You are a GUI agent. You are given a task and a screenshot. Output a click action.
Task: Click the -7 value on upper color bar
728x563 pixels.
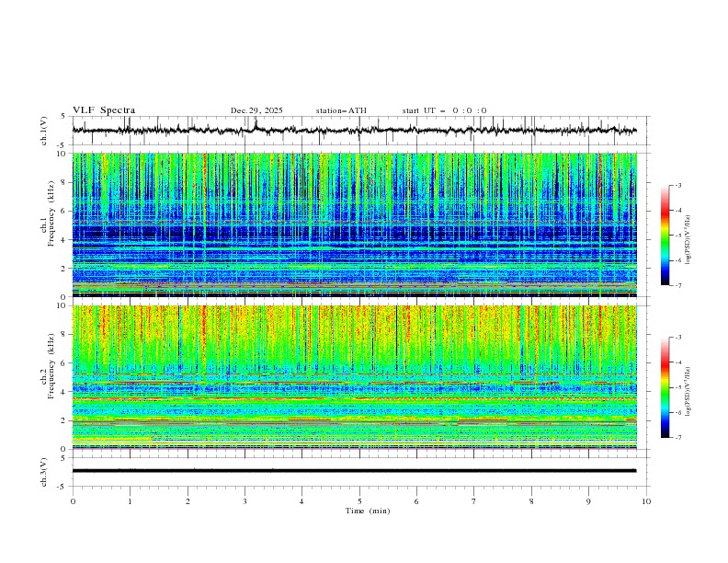coord(677,285)
